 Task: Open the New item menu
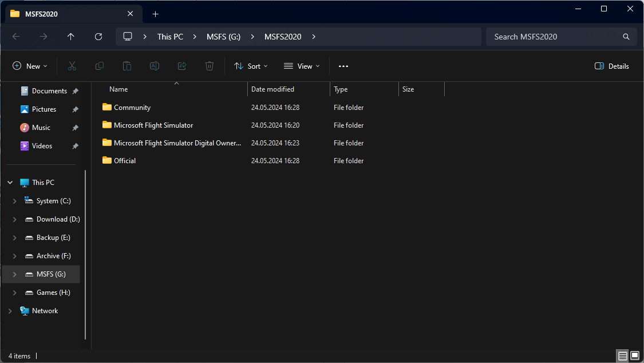[x=30, y=66]
